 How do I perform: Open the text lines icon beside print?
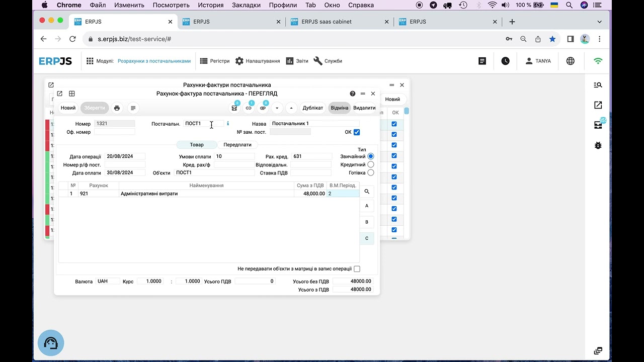(133, 108)
